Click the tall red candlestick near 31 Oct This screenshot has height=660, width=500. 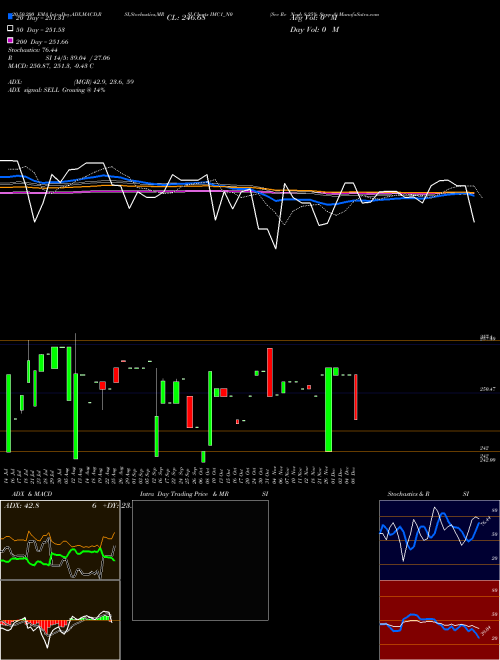270,373
